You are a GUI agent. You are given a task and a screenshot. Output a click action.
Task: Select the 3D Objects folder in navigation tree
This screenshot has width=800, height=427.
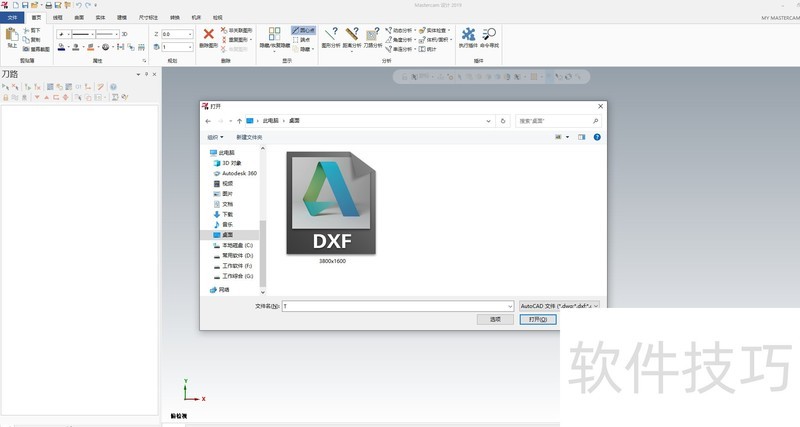click(x=227, y=163)
